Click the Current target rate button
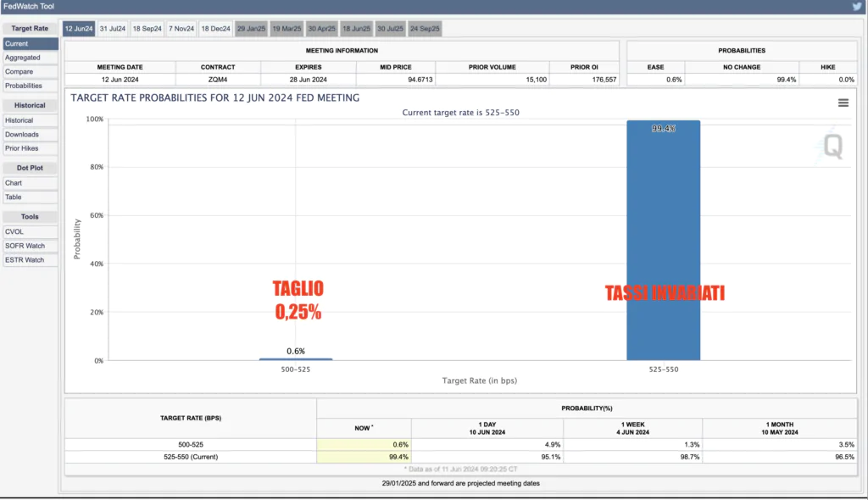Screen dimensions: 868x500 (31, 43)
